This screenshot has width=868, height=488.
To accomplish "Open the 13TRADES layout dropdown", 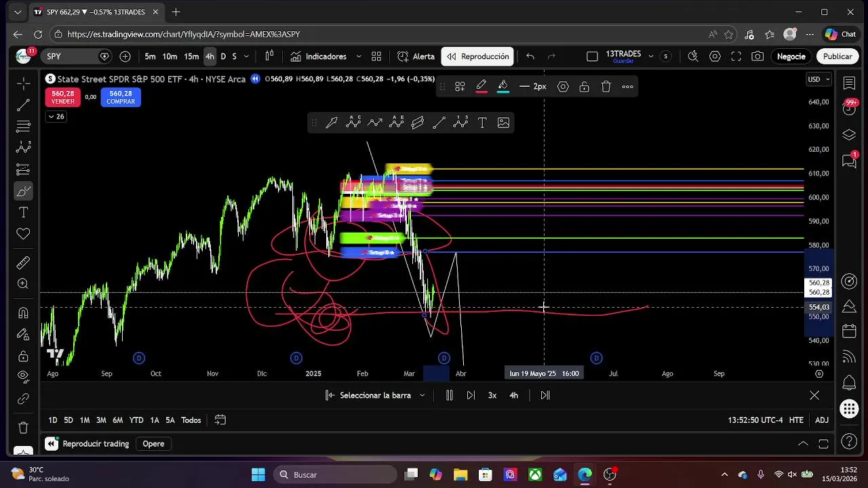I will click(650, 56).
